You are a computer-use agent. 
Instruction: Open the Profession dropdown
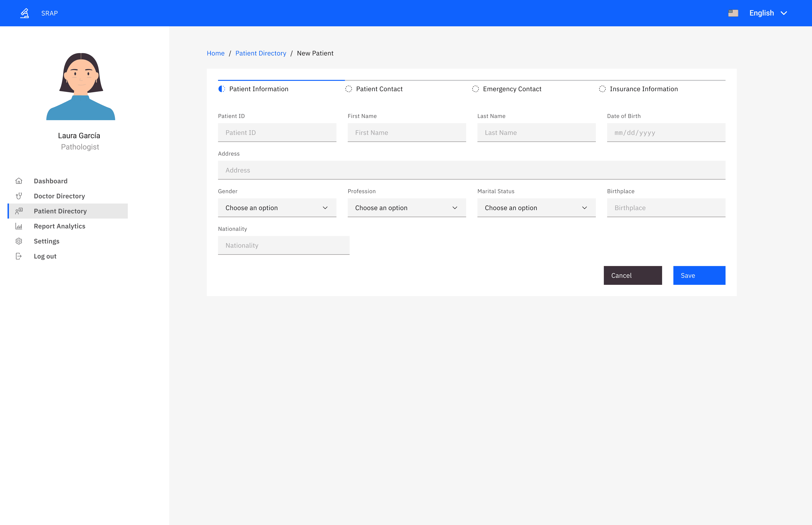click(407, 208)
